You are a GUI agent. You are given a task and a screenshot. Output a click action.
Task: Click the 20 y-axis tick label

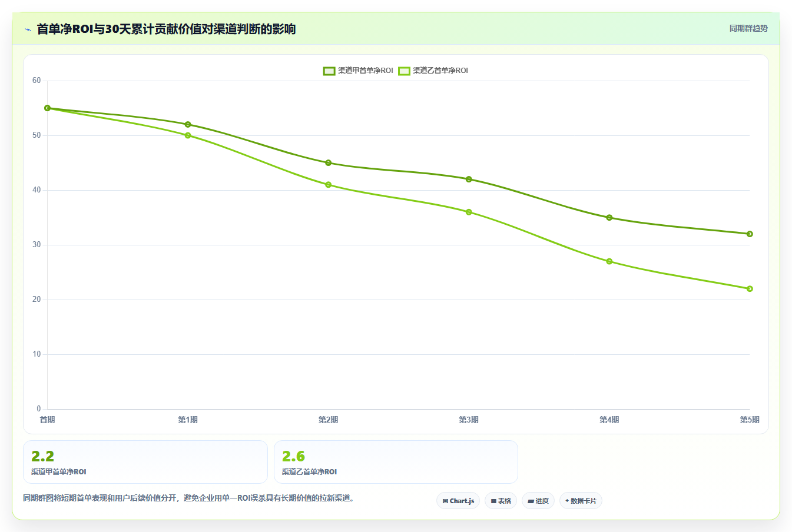pos(37,300)
